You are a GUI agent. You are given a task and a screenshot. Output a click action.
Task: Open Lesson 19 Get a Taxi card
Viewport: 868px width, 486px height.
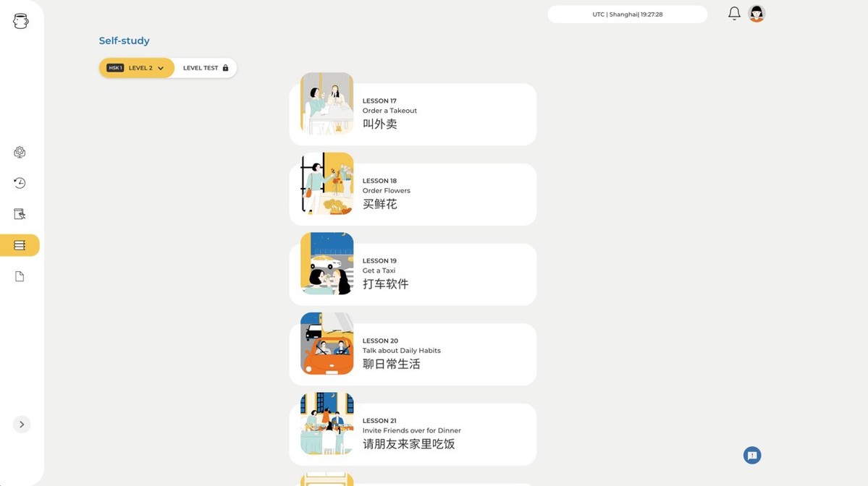(x=413, y=274)
